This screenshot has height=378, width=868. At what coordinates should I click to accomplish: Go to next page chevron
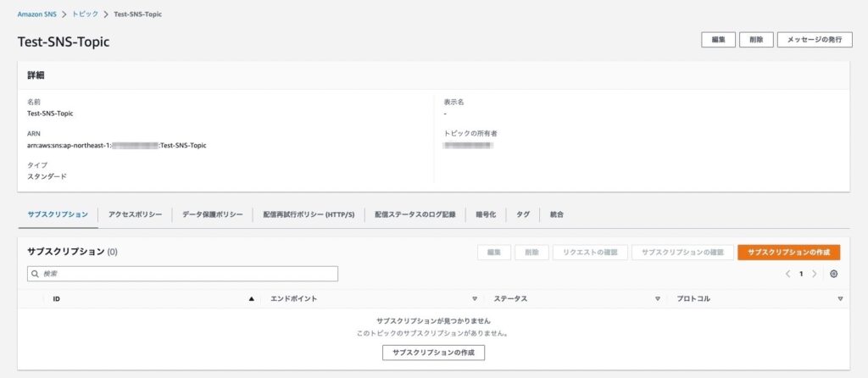click(815, 274)
